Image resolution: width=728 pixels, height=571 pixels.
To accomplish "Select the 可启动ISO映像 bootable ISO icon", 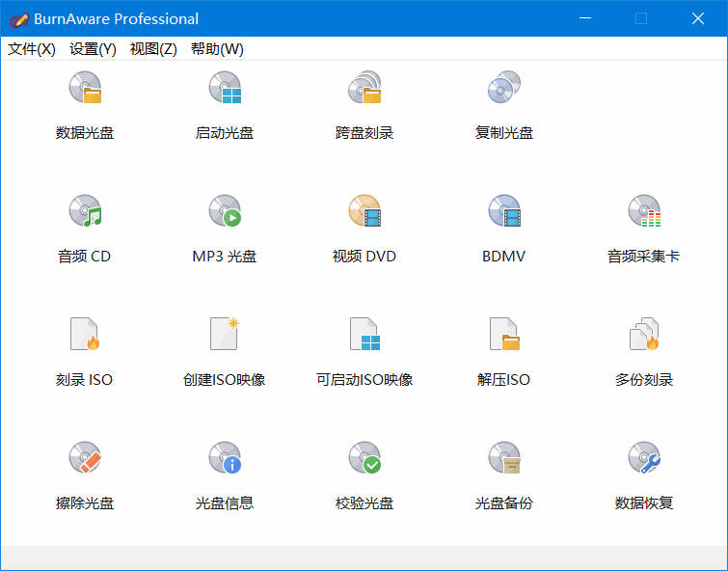I will pos(364,334).
